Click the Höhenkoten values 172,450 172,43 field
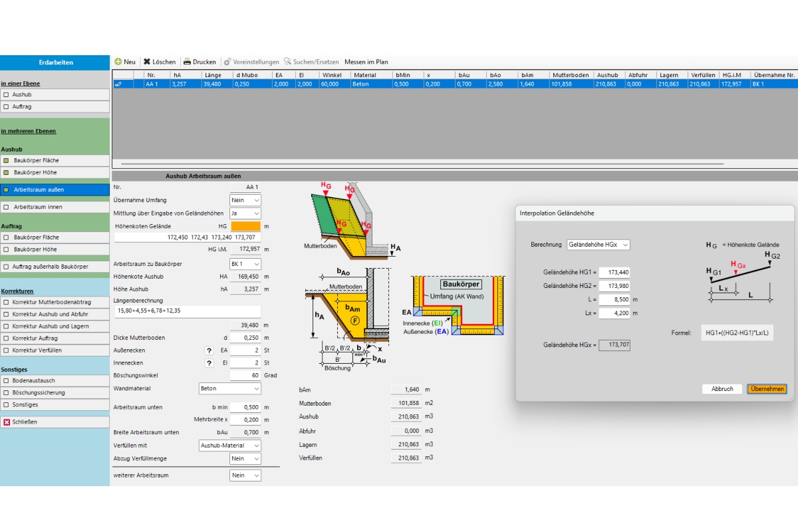This screenshot has width=798, height=532. (188, 237)
